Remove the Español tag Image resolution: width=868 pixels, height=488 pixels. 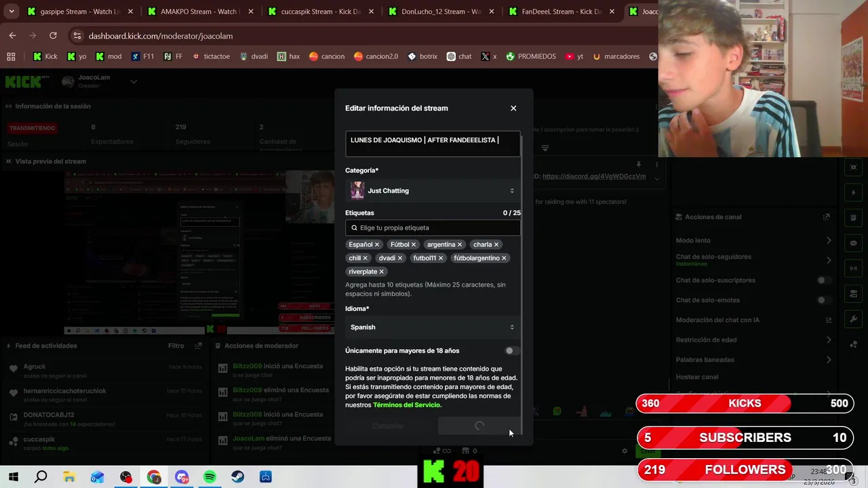(377, 245)
